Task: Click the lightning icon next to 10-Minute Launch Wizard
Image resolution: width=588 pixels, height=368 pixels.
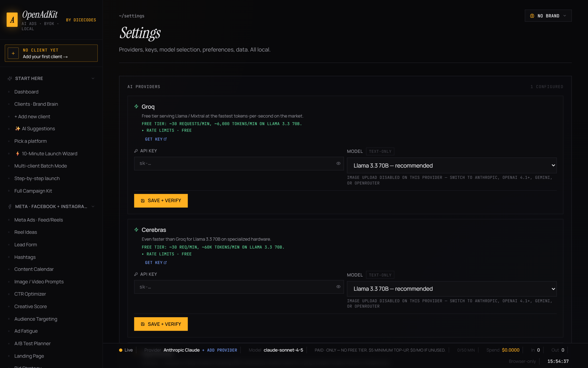Action: [x=18, y=154]
